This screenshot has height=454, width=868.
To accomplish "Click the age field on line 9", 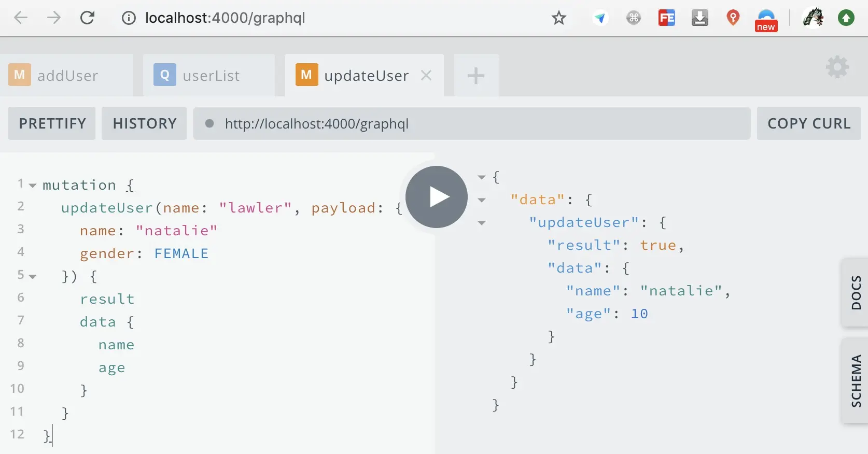I will [x=112, y=368].
